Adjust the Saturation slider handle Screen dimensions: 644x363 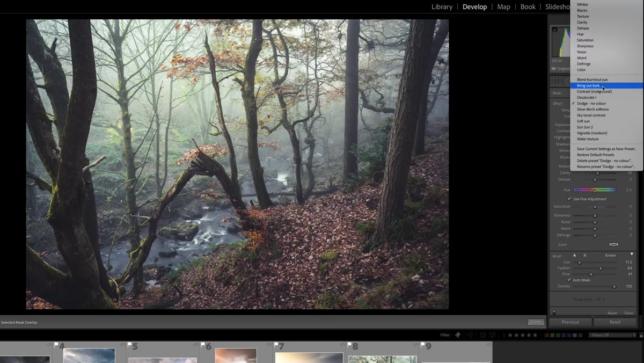(595, 207)
